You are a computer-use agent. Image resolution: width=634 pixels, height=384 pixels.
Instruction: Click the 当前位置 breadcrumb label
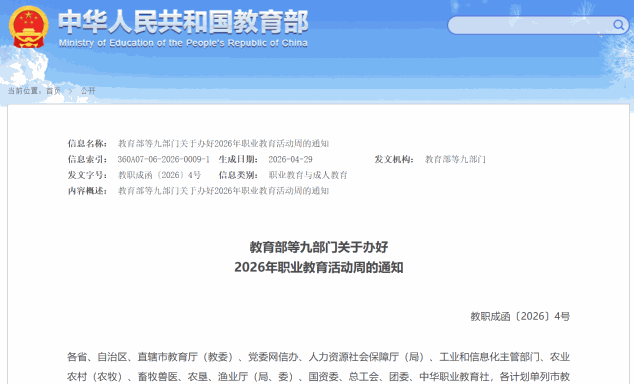click(x=25, y=91)
